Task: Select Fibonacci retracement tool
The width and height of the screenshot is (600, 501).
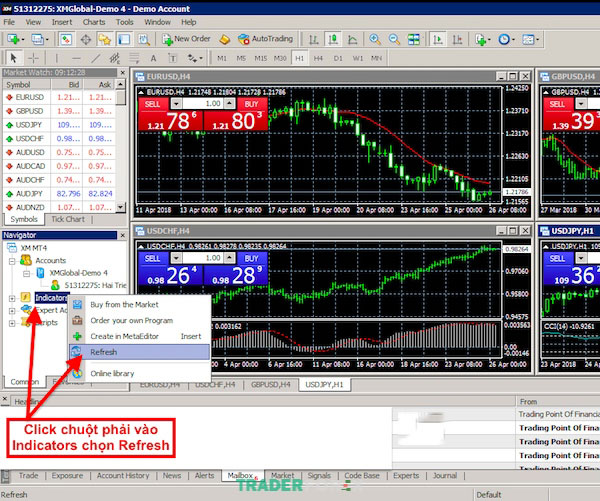Action: pyautogui.click(x=134, y=58)
